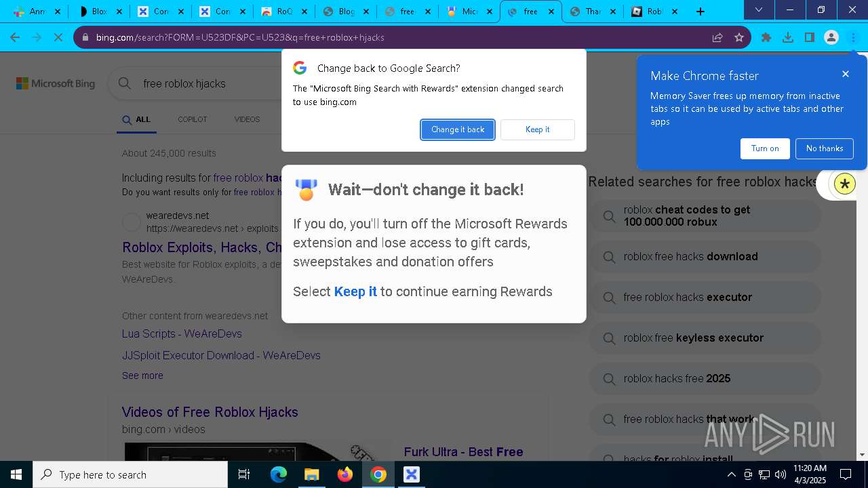Click the Microsoft Bing logo

click(56, 83)
